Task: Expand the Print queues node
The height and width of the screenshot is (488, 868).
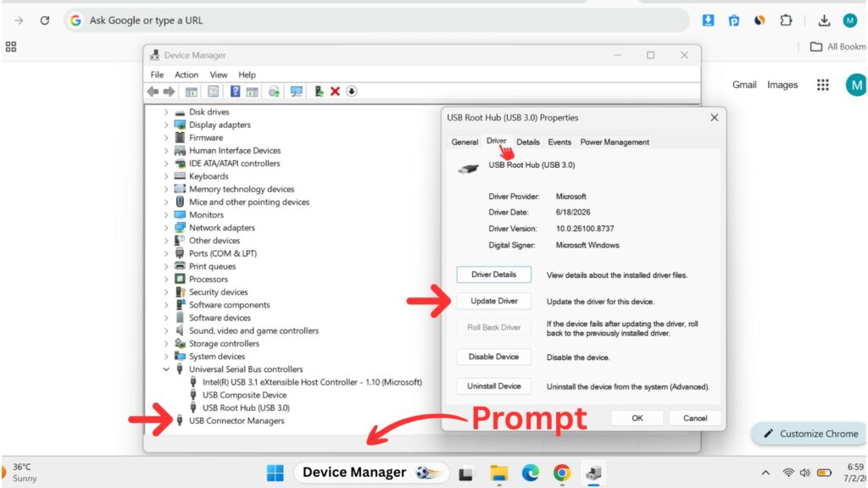Action: (166, 266)
